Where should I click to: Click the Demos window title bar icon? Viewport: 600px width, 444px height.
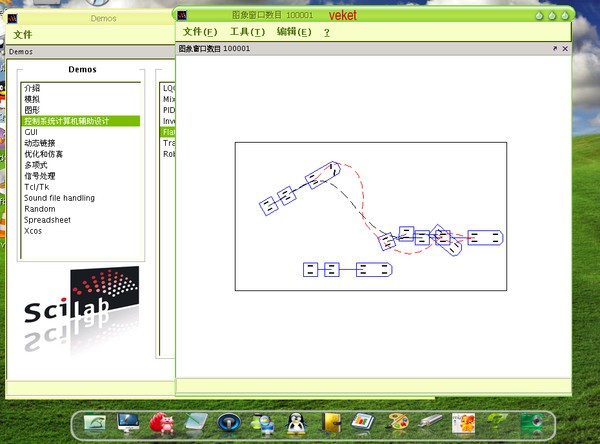[12, 18]
